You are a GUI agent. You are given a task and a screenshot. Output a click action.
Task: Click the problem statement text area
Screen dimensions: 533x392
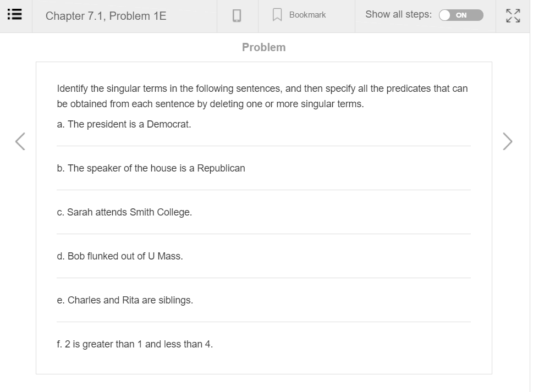[262, 96]
